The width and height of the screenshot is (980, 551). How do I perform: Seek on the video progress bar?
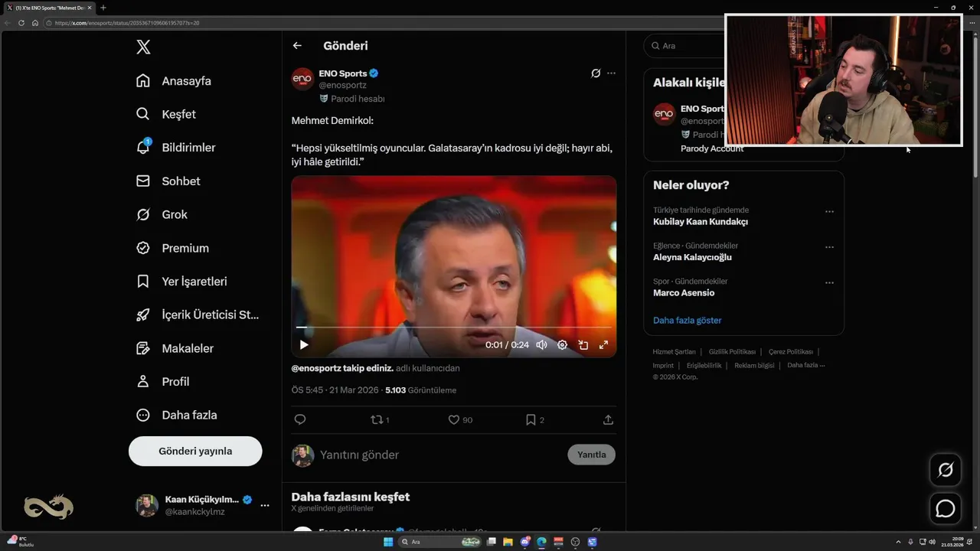tap(454, 328)
